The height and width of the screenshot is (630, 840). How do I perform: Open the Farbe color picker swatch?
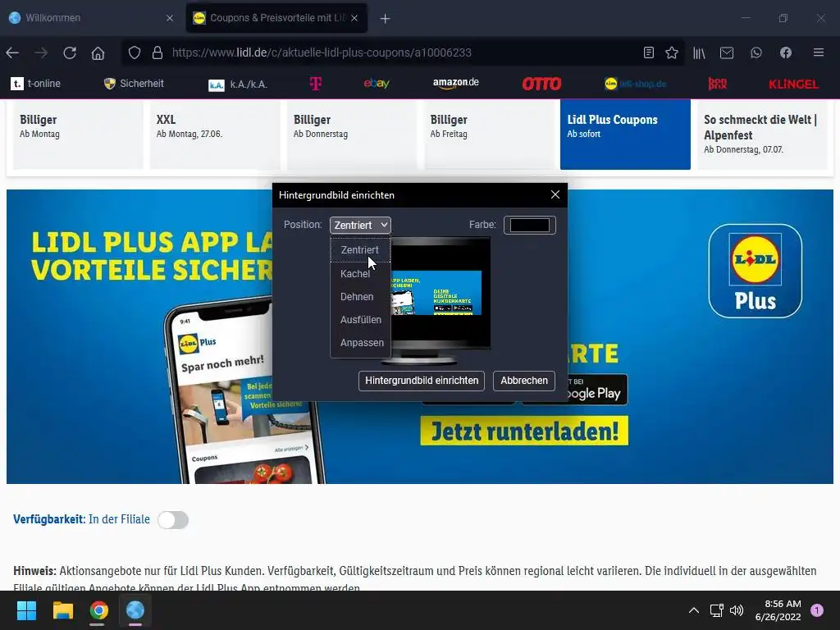point(530,225)
